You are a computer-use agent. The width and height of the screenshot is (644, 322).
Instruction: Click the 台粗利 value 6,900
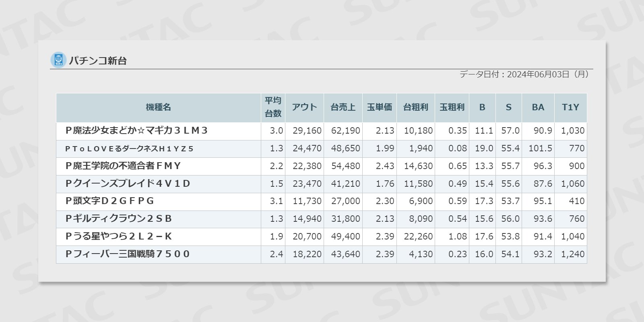421,201
